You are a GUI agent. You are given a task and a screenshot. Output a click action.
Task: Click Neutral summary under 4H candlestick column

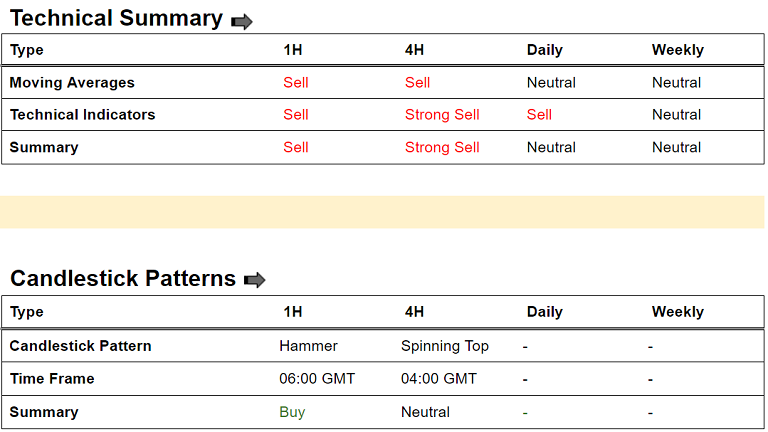425,412
